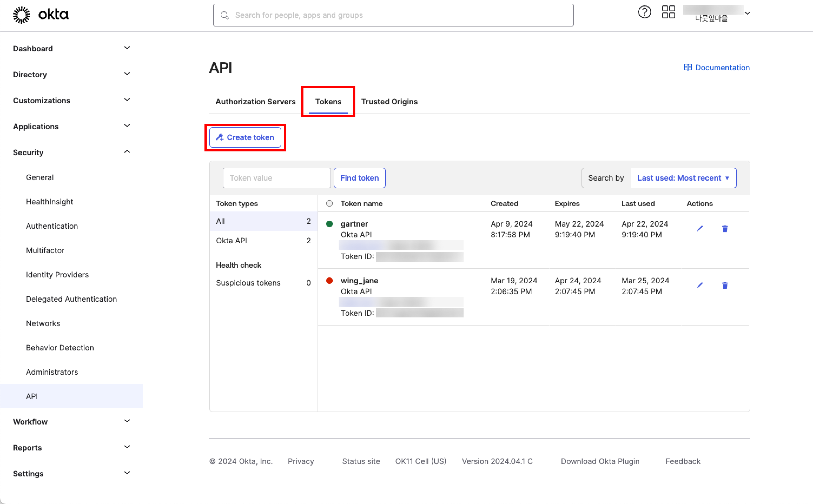Image resolution: width=813 pixels, height=504 pixels.
Task: Open General under Security
Action: point(40,177)
